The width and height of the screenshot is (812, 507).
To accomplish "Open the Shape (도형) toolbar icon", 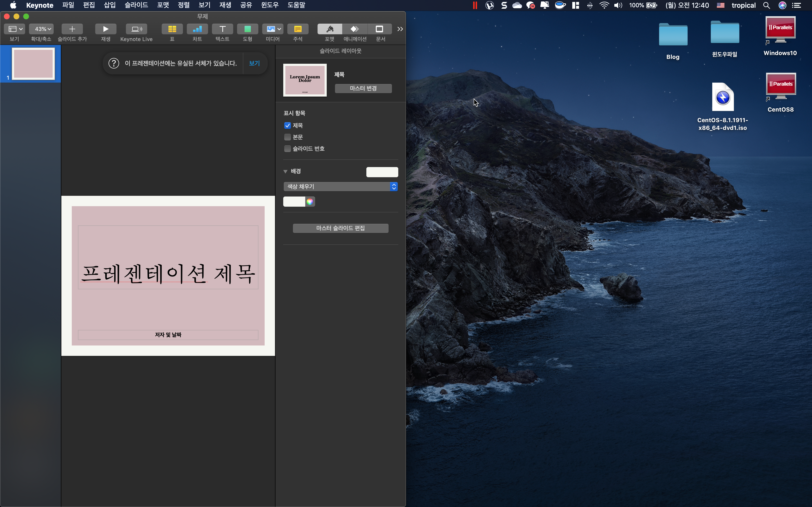I will point(247,29).
